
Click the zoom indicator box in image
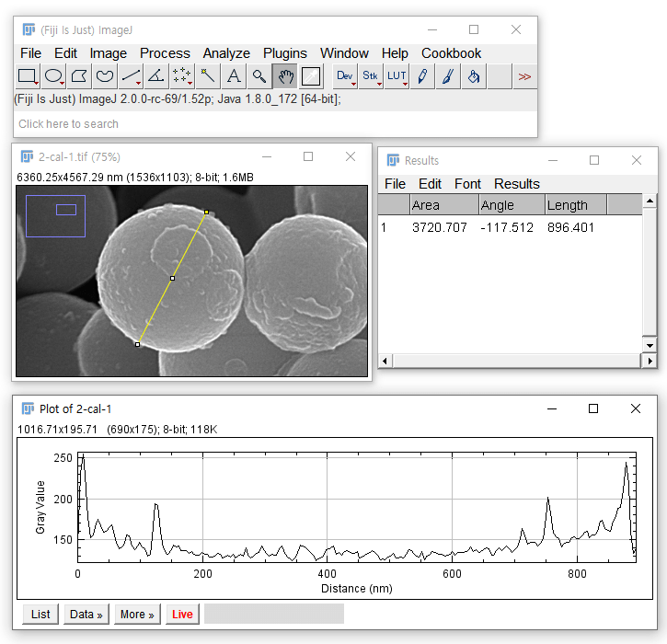pos(56,216)
